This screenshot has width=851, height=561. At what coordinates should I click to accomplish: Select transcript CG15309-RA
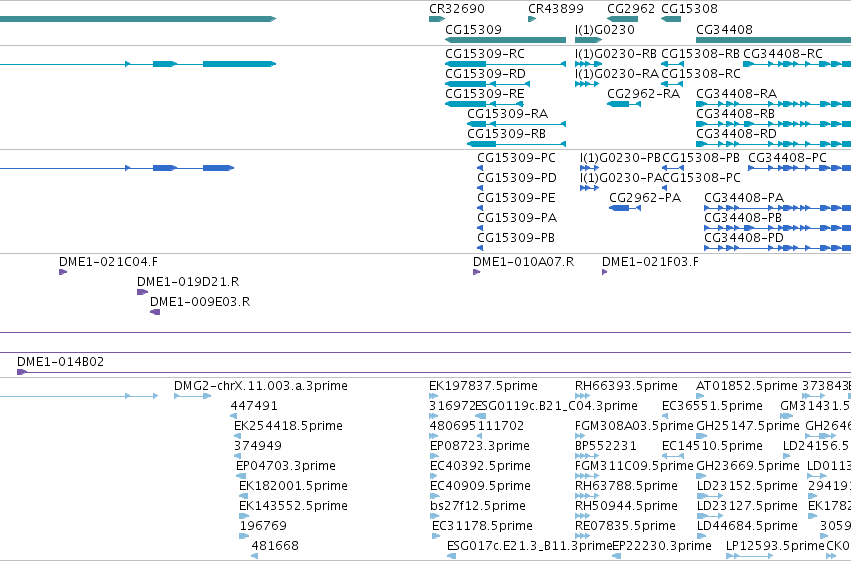pos(516,124)
